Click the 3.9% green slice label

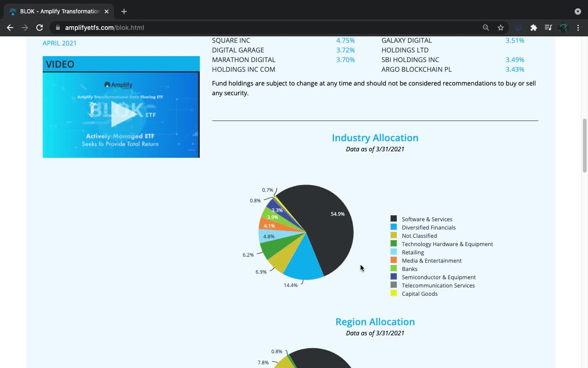[272, 217]
